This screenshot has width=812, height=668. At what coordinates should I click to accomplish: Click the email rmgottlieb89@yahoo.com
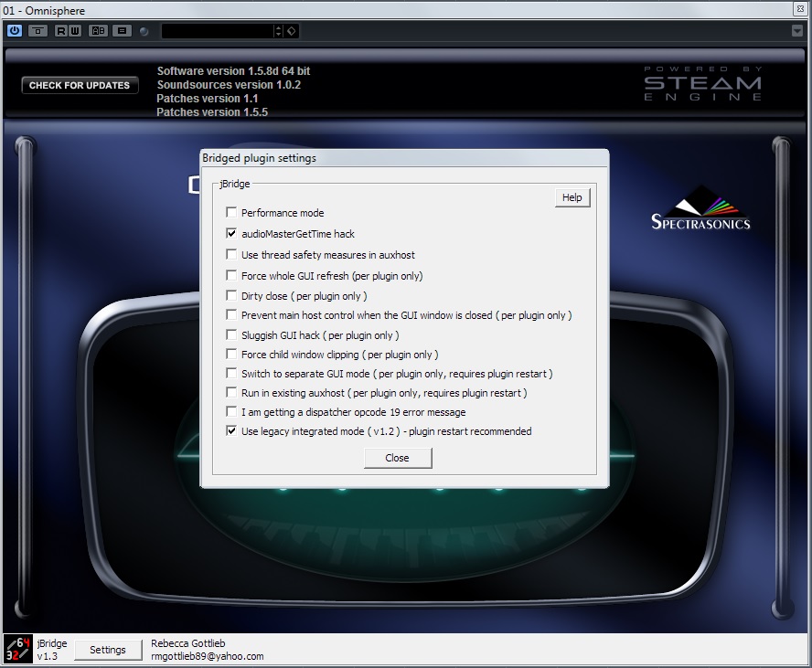click(x=208, y=656)
